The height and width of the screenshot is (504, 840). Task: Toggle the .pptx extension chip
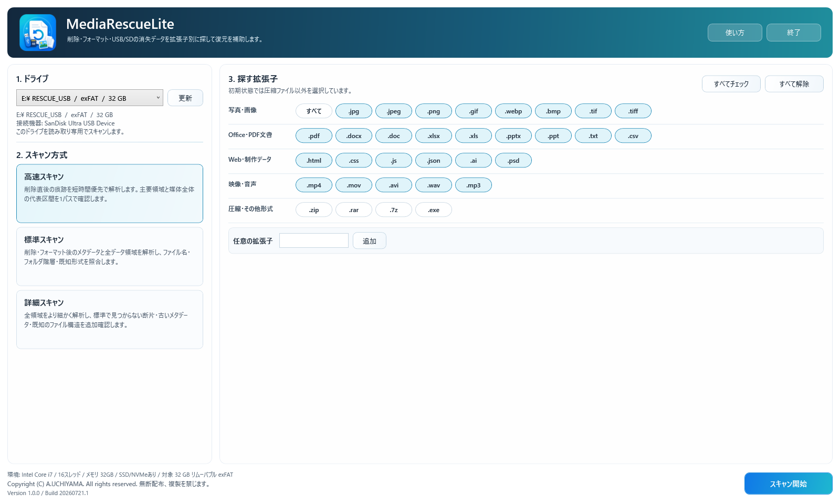coord(513,136)
